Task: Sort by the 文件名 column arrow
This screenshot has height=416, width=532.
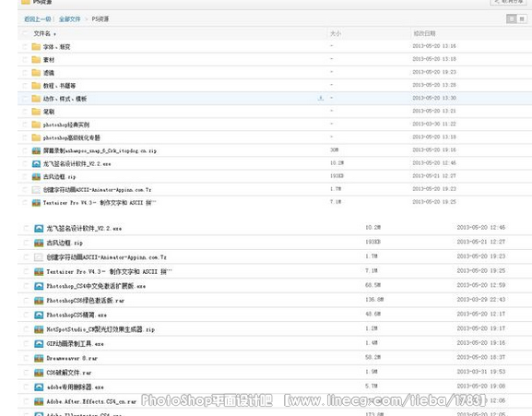Action: (54, 34)
